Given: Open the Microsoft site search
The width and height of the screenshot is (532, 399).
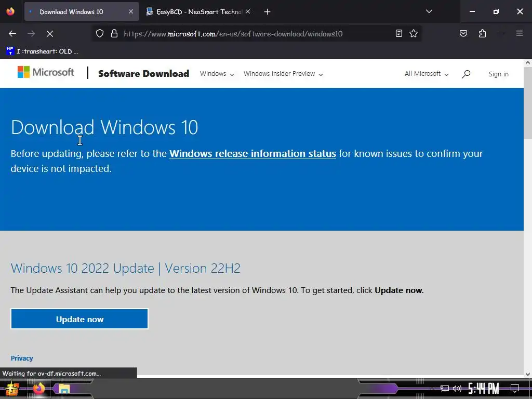Looking at the screenshot, I should [466, 74].
